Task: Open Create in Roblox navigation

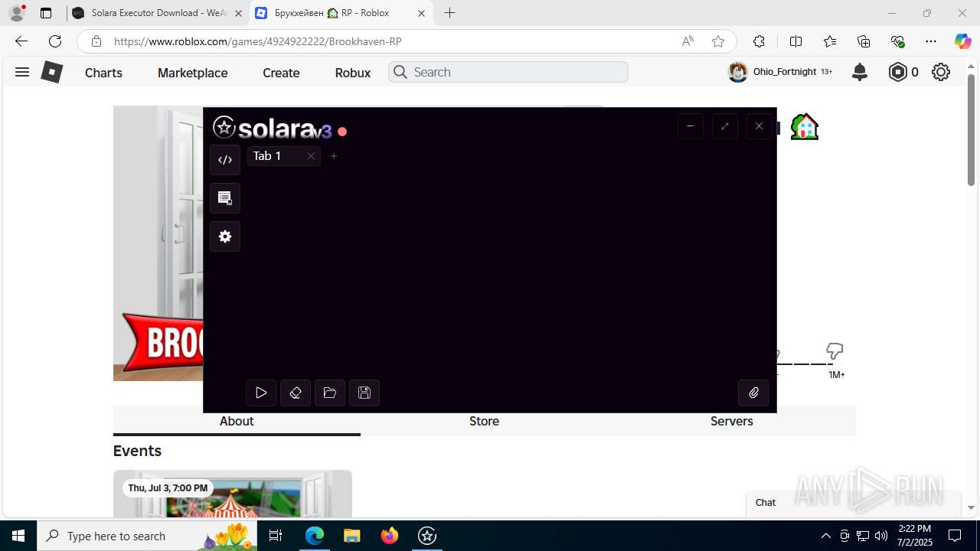Action: point(281,73)
